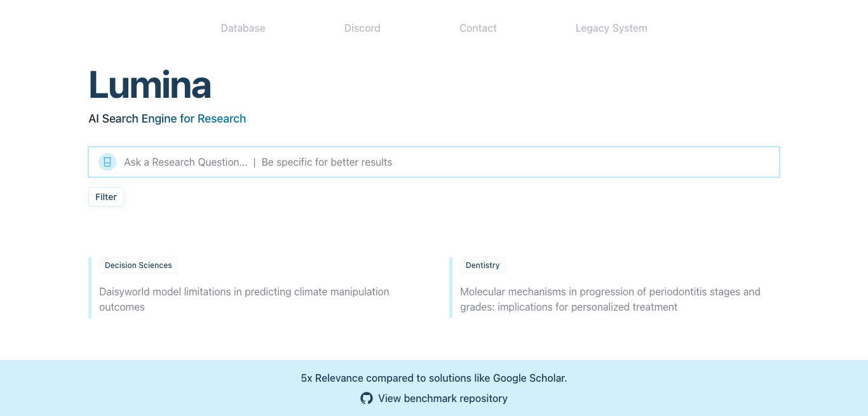
Task: Click the Lumina title heading
Action: pos(150,84)
